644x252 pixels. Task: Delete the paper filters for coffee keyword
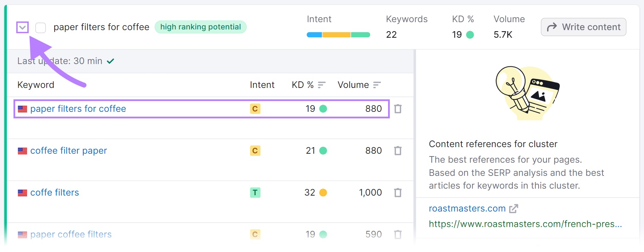(x=398, y=109)
